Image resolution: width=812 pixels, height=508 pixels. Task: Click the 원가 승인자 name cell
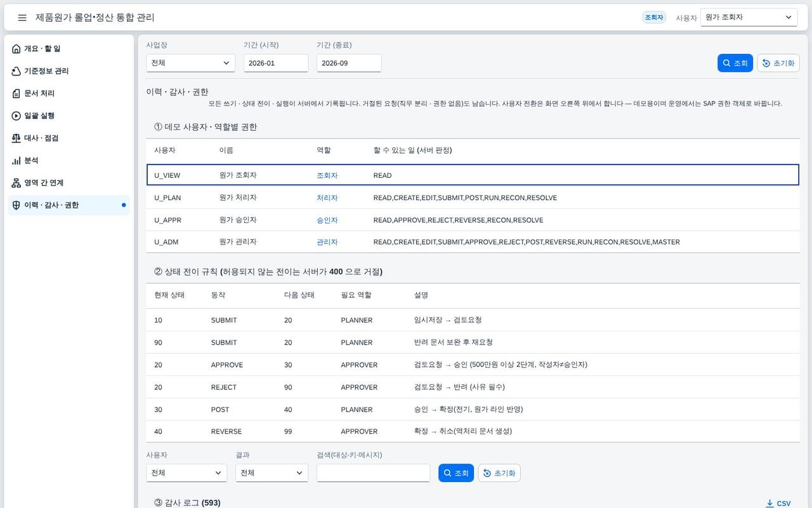[238, 220]
